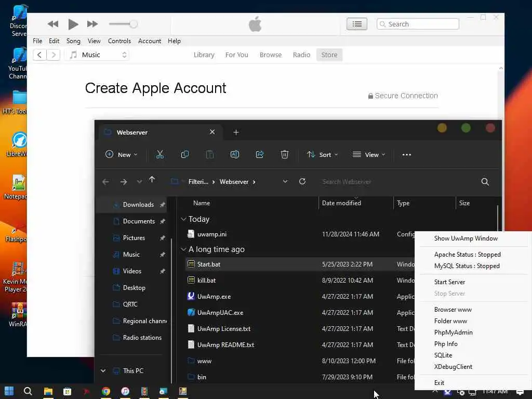532x399 pixels.
Task: Click the Explorer back arrow
Action: [x=105, y=182]
